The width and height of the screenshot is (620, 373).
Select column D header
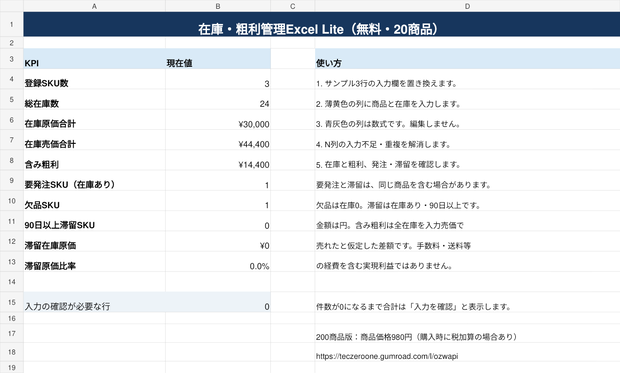[467, 6]
